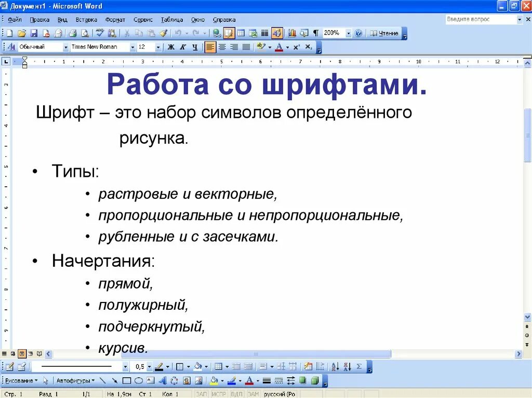Click the Columns icon

[x=264, y=33]
